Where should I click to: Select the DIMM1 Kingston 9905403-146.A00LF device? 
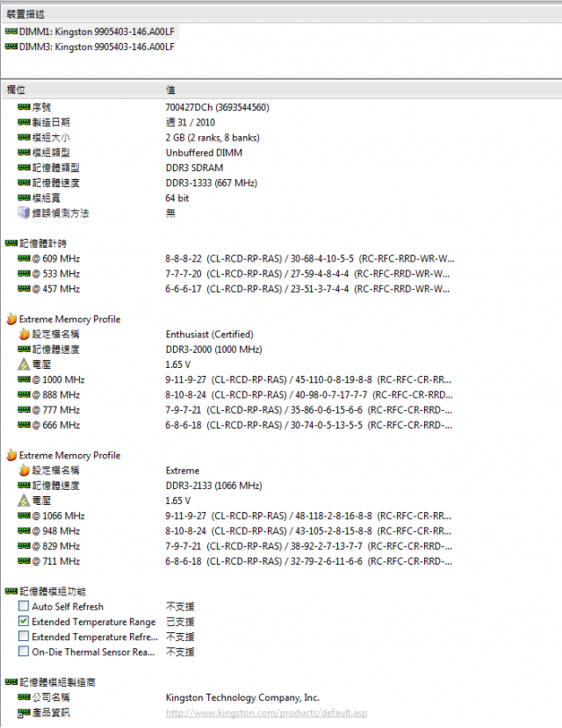point(97,32)
